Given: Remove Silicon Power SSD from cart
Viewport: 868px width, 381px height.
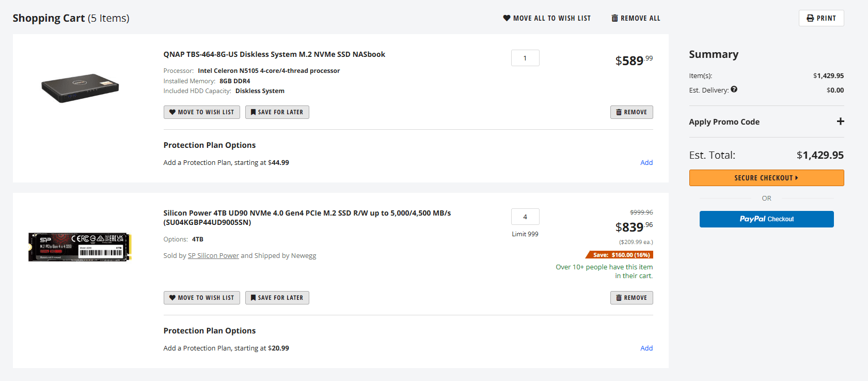Looking at the screenshot, I should pos(631,298).
